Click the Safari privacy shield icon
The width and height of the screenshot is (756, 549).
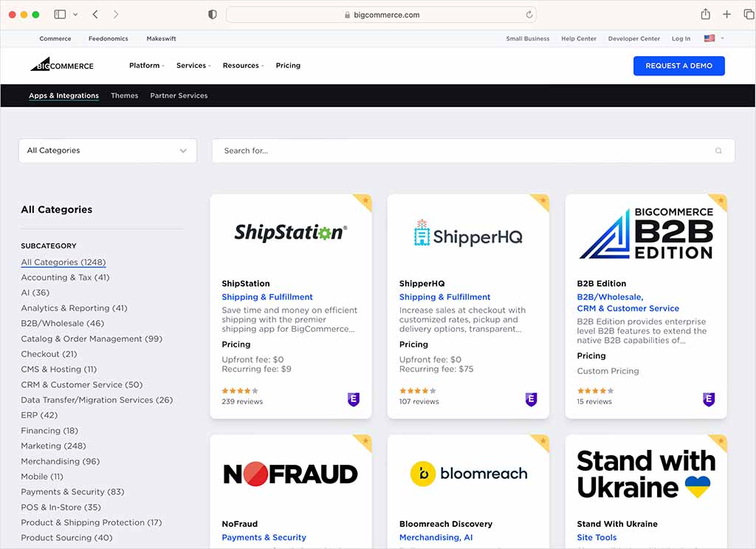(213, 15)
